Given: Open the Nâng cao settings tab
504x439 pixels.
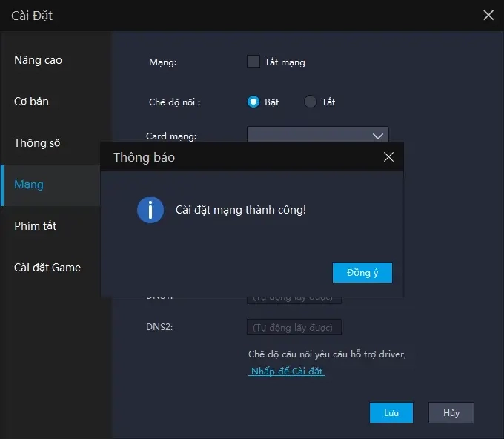Looking at the screenshot, I should [x=39, y=60].
